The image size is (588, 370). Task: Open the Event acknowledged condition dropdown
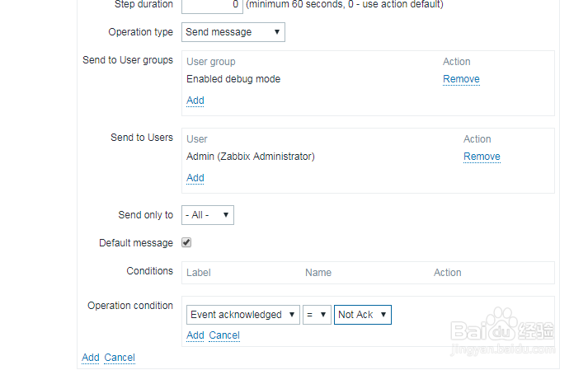coord(243,315)
